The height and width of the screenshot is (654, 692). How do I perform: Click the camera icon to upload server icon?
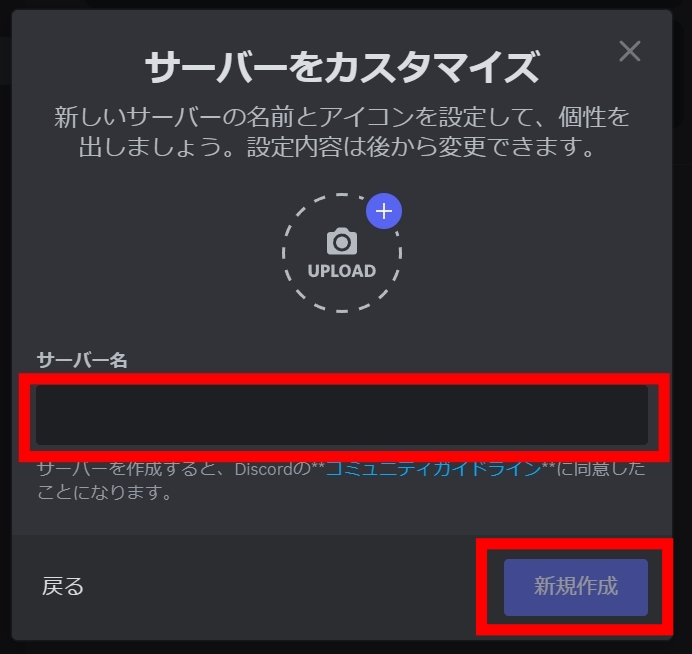point(342,241)
